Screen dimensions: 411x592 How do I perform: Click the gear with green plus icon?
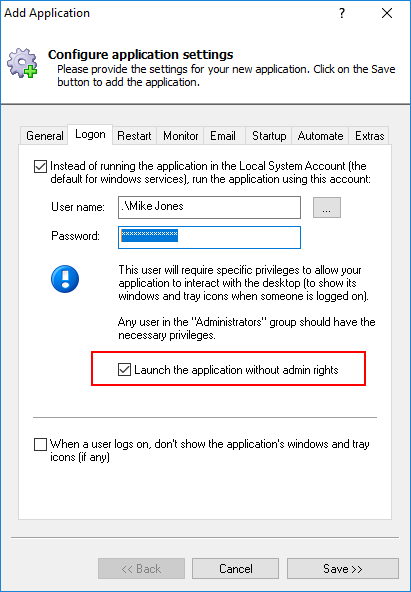pos(22,63)
